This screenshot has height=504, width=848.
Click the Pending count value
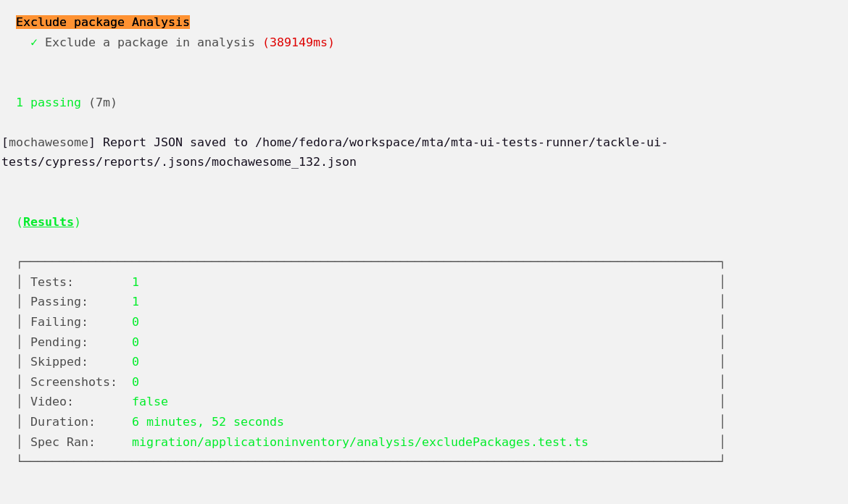pyautogui.click(x=136, y=343)
